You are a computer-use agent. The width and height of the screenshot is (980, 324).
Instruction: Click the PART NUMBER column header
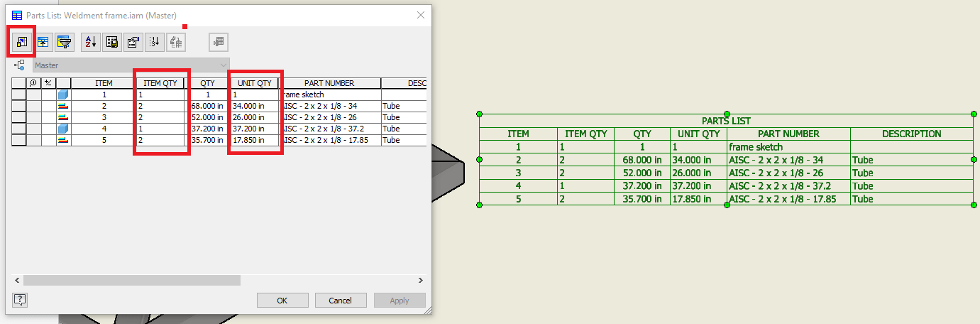[x=329, y=83]
